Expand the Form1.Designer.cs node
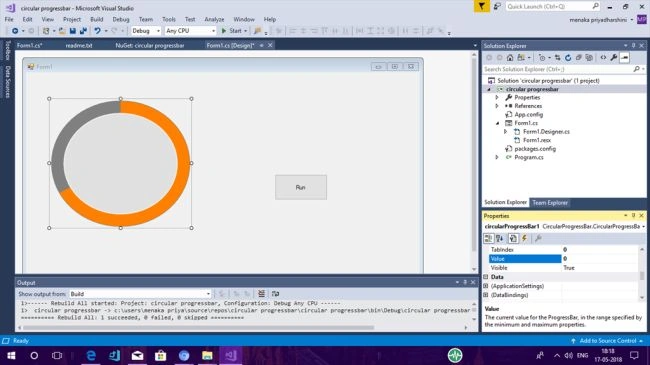650x365 pixels. click(505, 131)
